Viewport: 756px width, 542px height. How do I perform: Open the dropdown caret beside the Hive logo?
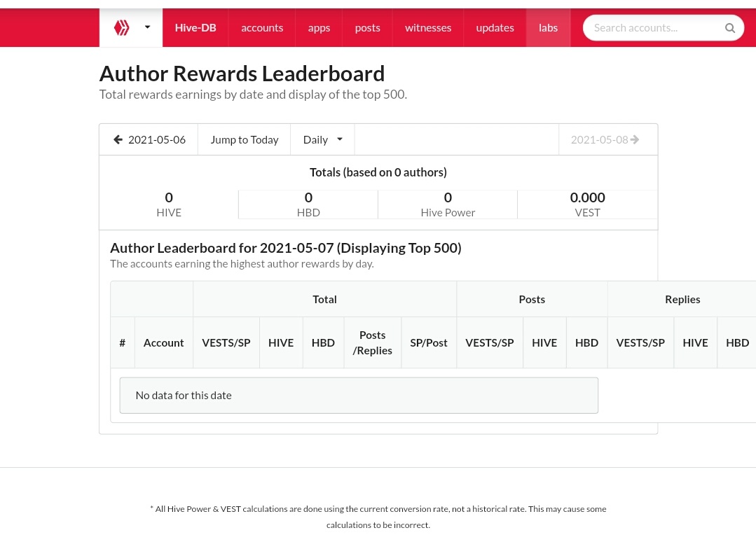[x=148, y=27]
